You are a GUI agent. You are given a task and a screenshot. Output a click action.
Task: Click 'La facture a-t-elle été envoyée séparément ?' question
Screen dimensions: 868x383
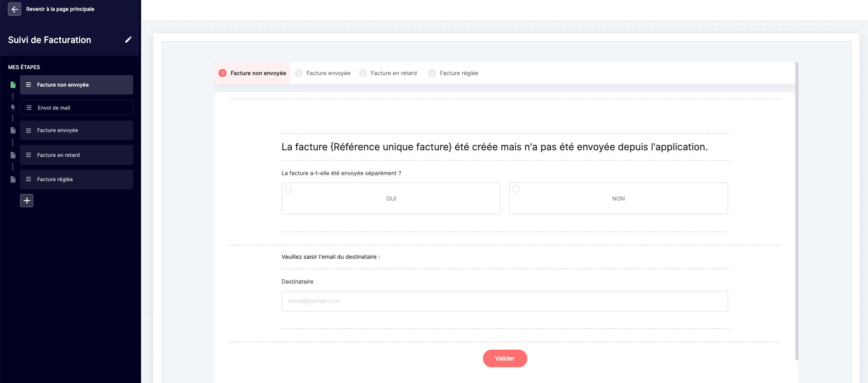[341, 173]
